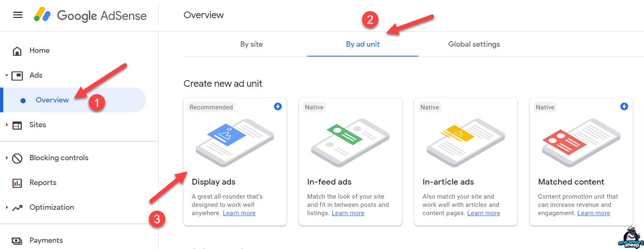644x249 pixels.
Task: Click the Google AdSense logo
Action: pyautogui.click(x=90, y=16)
